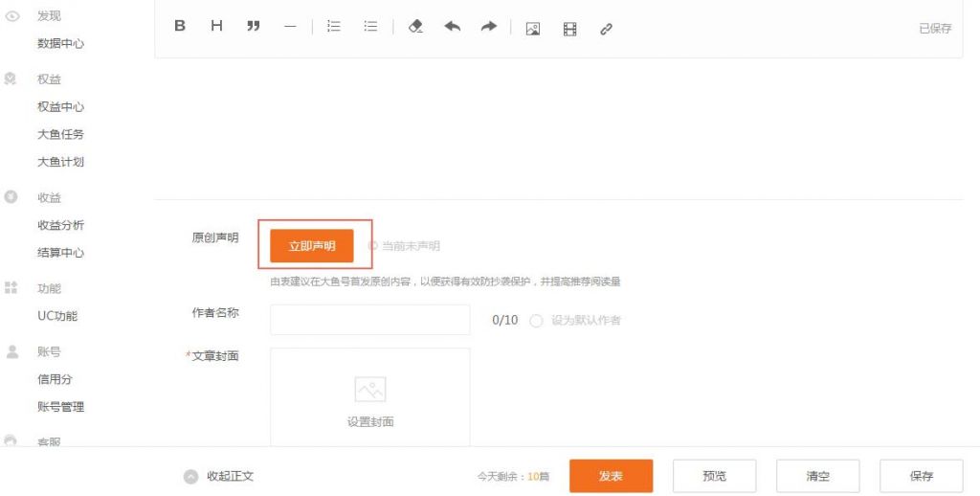Insert hyperlink using chain icon

606,29
